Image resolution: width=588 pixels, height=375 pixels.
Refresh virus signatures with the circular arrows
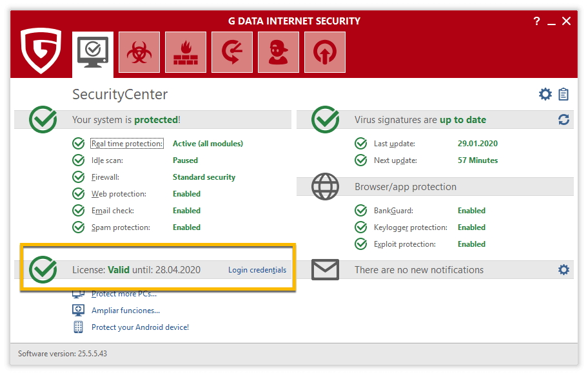(563, 120)
